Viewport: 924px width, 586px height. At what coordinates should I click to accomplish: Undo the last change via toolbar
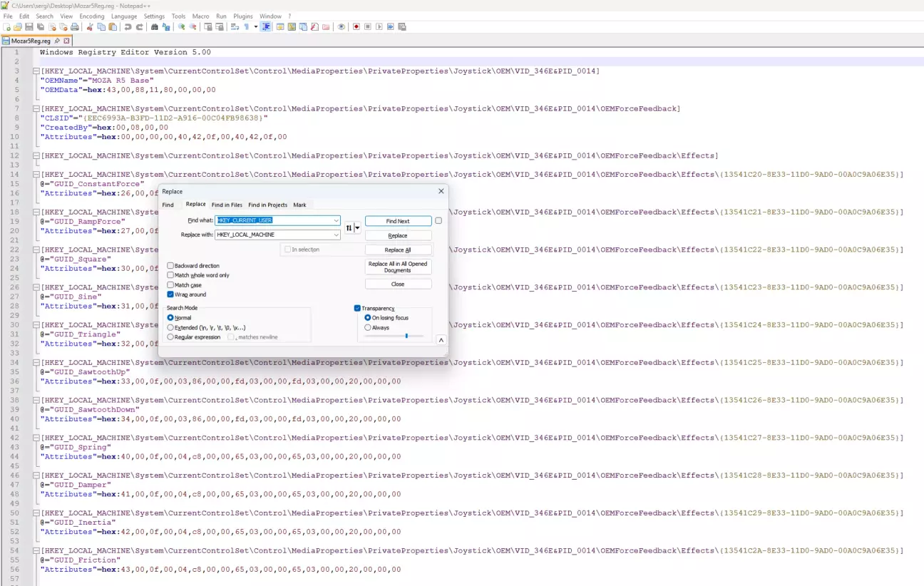pyautogui.click(x=128, y=27)
